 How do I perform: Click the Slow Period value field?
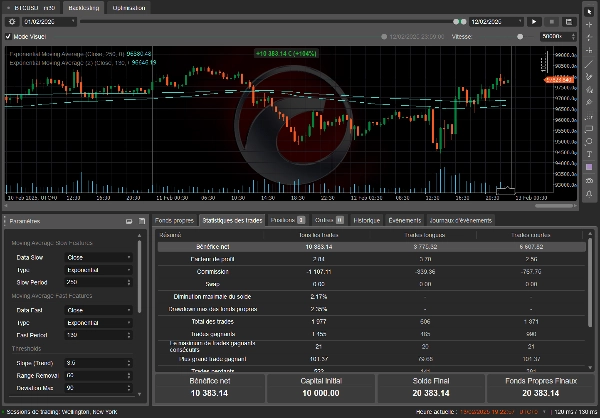99,283
